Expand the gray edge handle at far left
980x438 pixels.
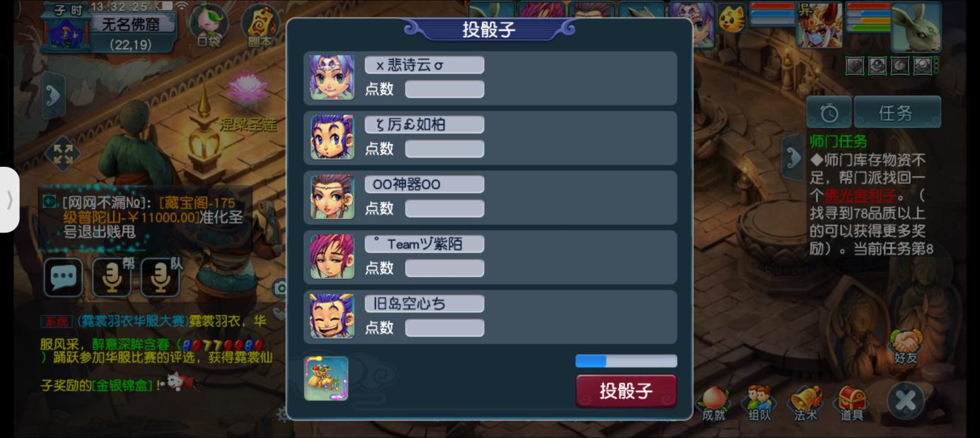9,200
